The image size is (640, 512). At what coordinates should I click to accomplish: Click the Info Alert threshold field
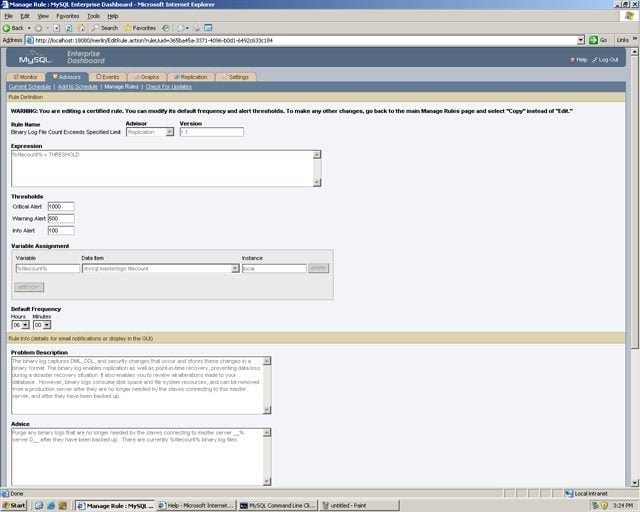(x=61, y=231)
